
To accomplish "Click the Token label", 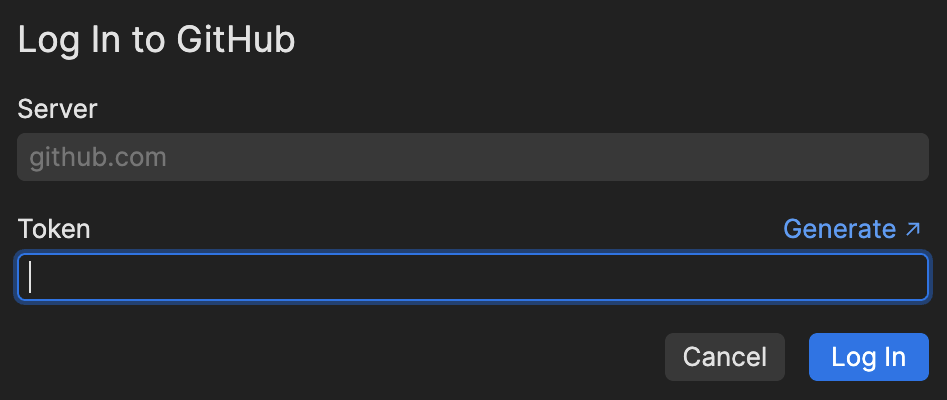I will tap(54, 229).
